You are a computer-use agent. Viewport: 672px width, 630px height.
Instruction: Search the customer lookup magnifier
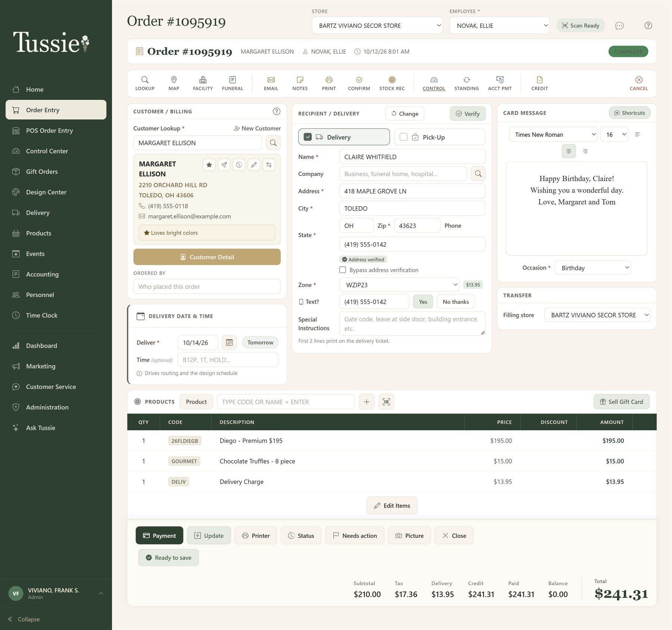pyautogui.click(x=273, y=143)
